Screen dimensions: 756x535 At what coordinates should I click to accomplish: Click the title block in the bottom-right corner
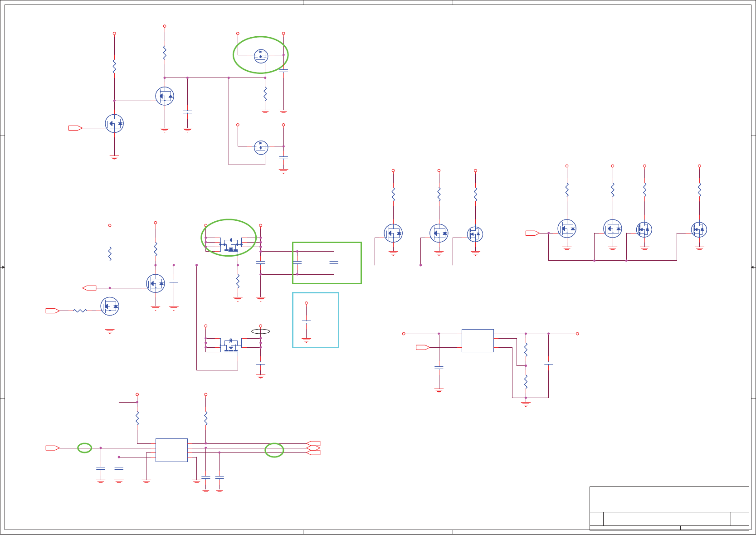[x=669, y=508]
